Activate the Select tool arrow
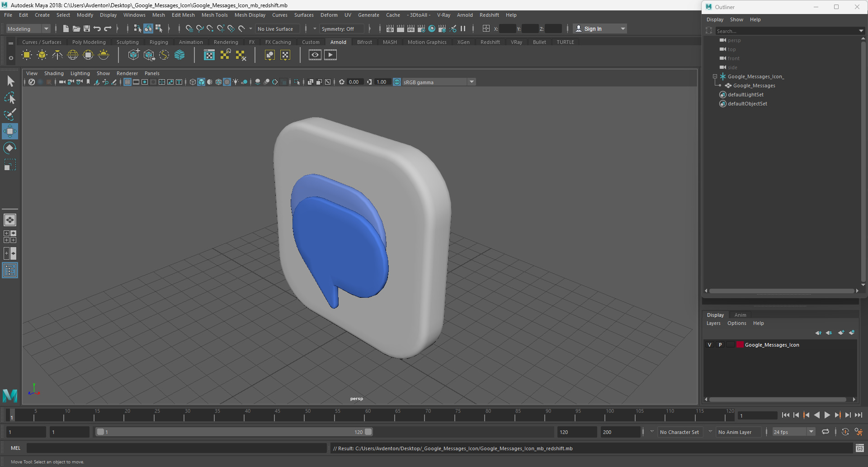Image resolution: width=868 pixels, height=467 pixels. point(10,81)
